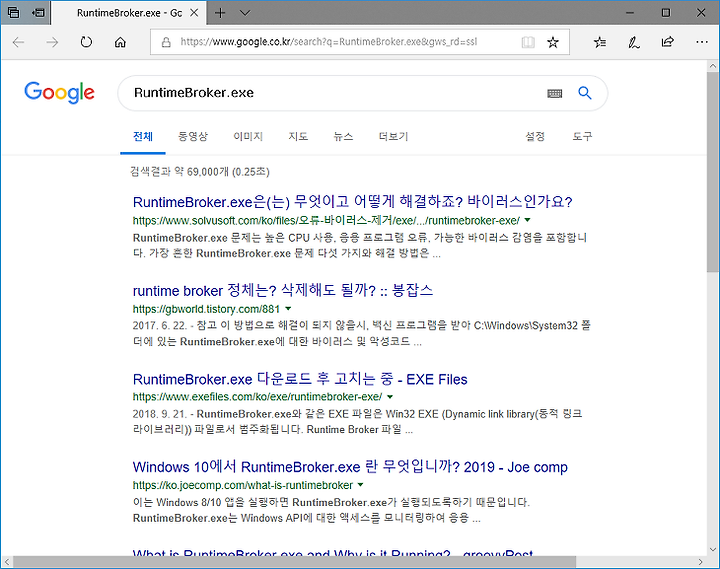Expand arrow next to exefiles.com URL
The width and height of the screenshot is (720, 569).
click(390, 396)
